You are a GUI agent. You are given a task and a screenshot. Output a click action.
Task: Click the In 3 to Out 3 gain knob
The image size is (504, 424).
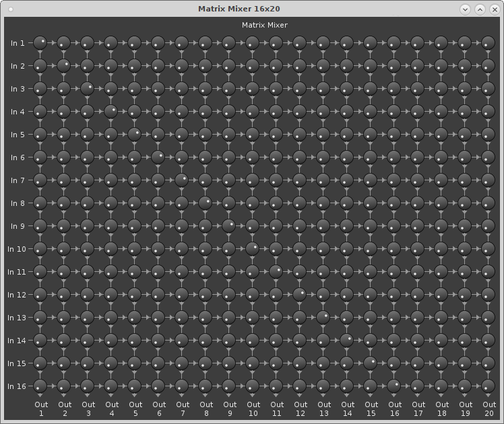click(88, 89)
